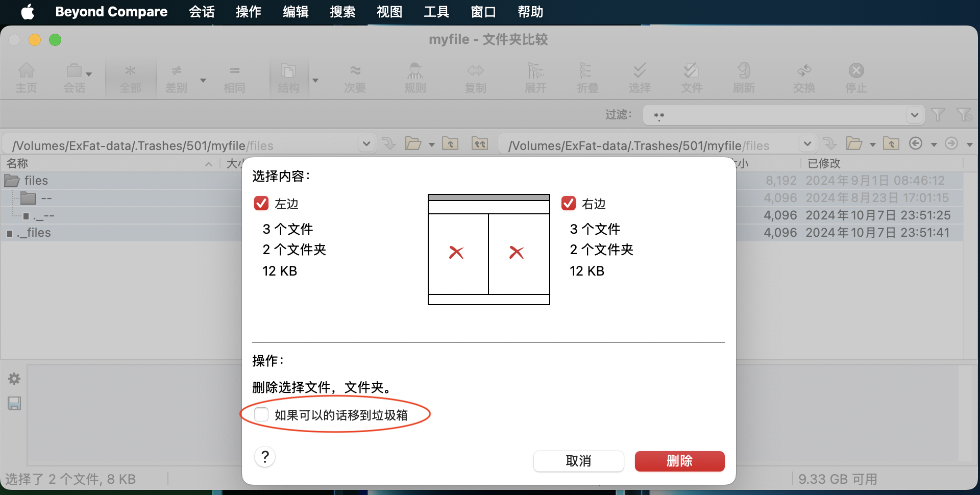This screenshot has height=495, width=980.
Task: Enable 如果可以的话移到垃圾箱 checkbox
Action: (x=261, y=414)
